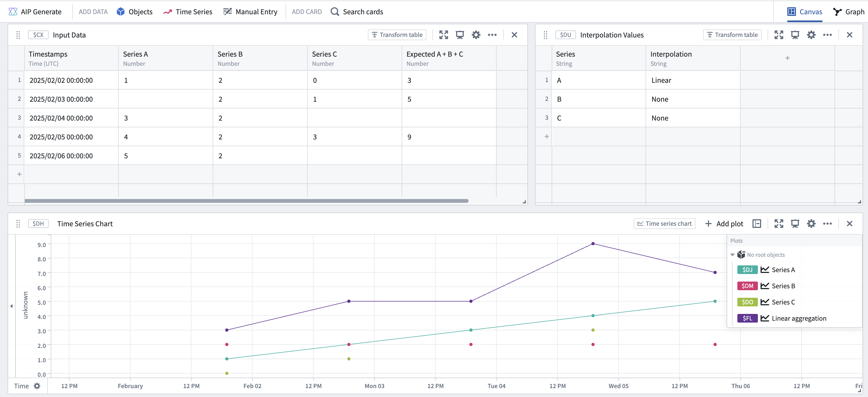Click the $DO Series C color badge

point(747,302)
